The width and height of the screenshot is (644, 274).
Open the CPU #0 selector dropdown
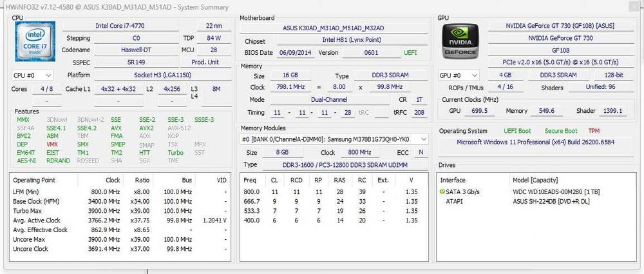pos(33,75)
